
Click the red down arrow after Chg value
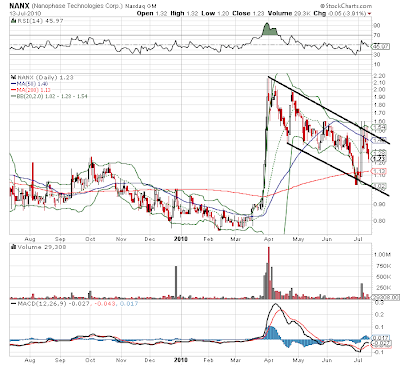point(369,14)
